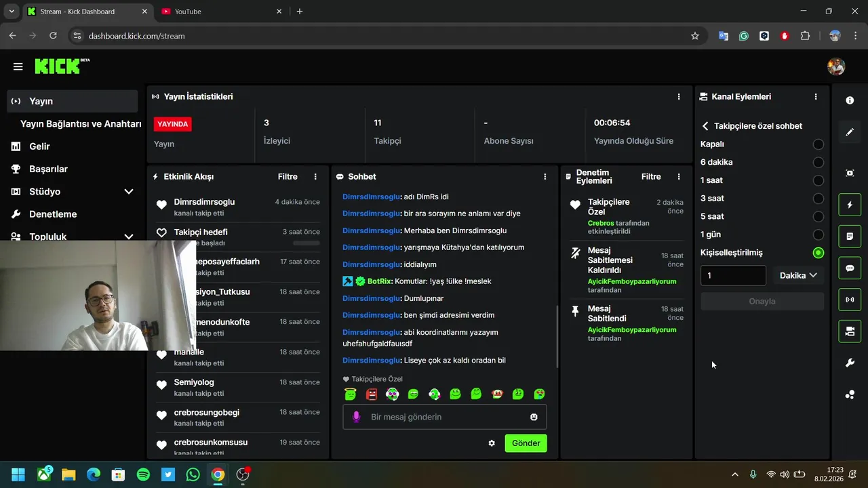Click Takipçi hedefi progress bar

(x=307, y=243)
